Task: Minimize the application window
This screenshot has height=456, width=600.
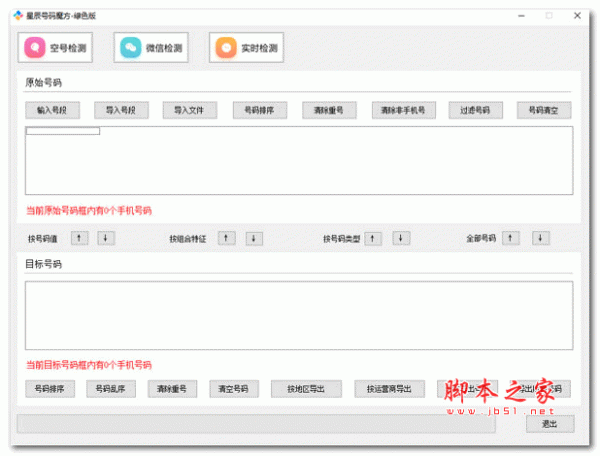Action: coord(521,16)
